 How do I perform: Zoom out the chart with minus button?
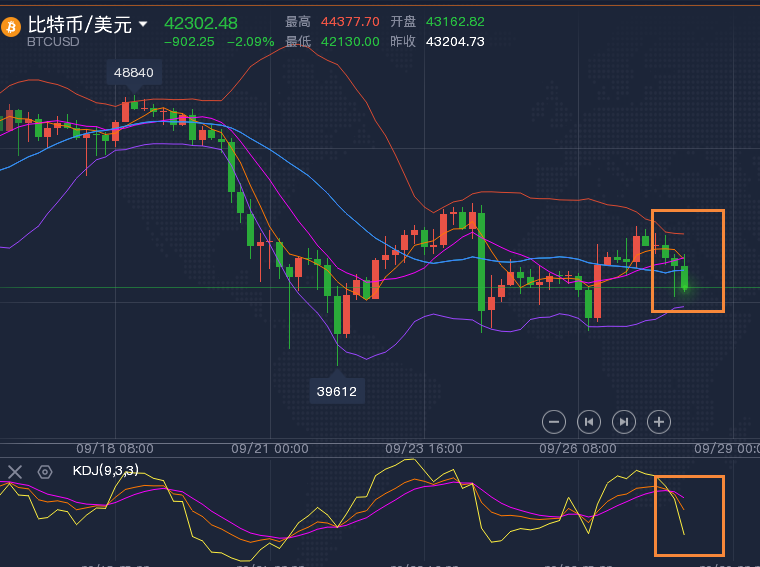coord(554,422)
